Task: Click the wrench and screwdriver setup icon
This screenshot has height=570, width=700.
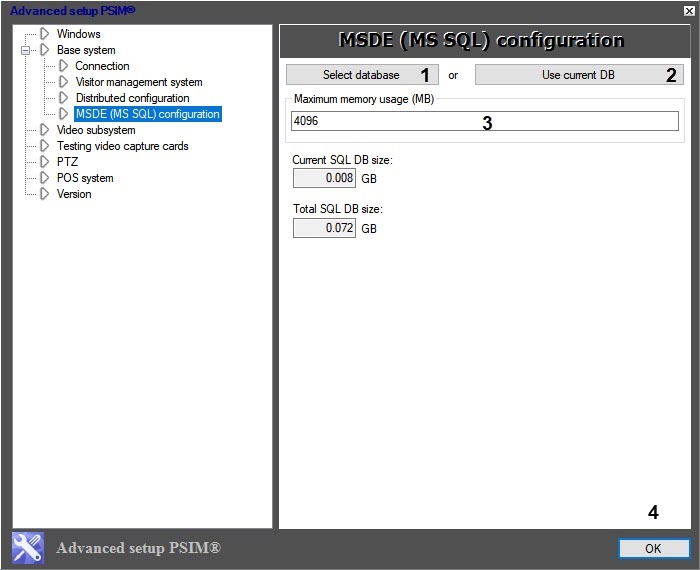Action: [x=28, y=548]
